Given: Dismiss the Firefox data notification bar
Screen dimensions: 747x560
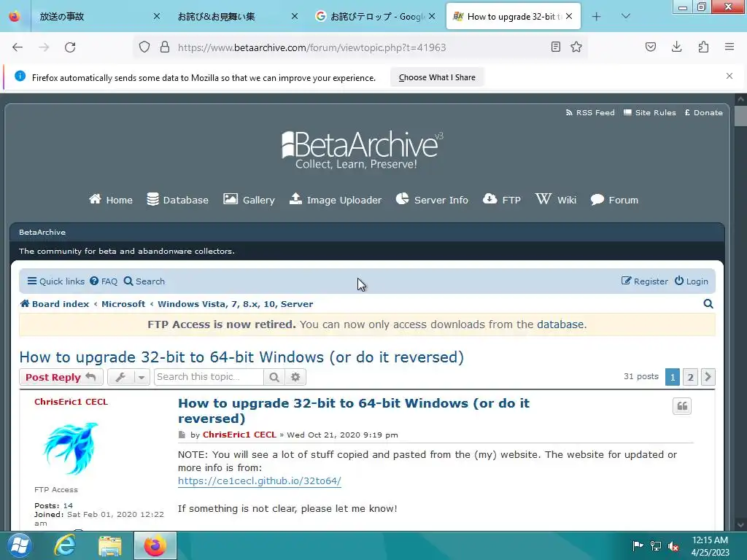Looking at the screenshot, I should [729, 76].
